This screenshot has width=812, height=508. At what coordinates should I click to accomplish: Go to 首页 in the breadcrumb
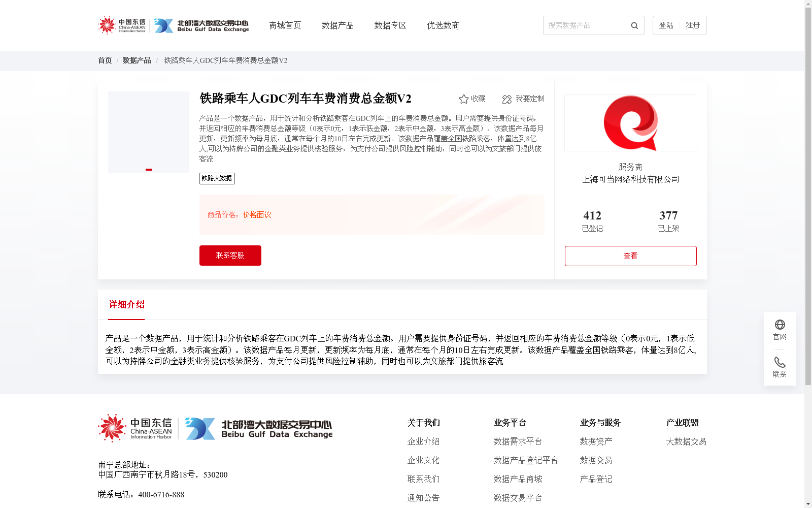click(x=105, y=60)
